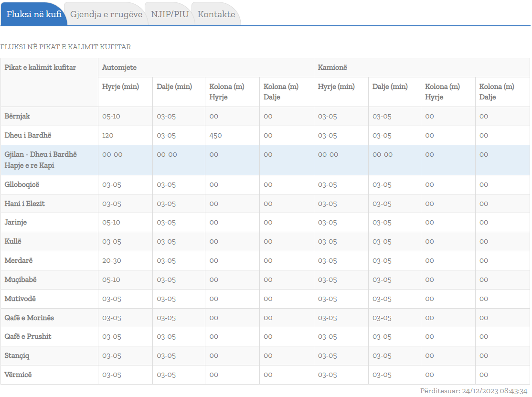Open the Fluksi në kufi tab
Image resolution: width=532 pixels, height=397 pixels.
click(x=34, y=14)
